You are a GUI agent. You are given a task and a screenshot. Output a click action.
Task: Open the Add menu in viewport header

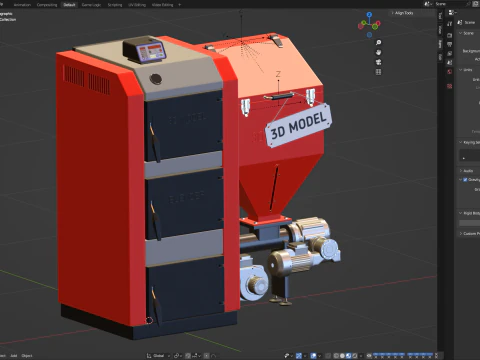tap(14, 356)
